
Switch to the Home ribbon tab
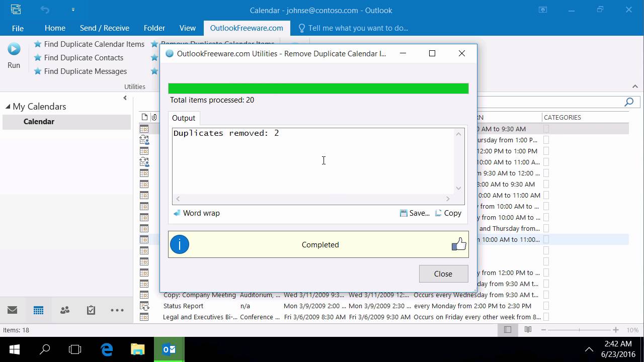coord(55,28)
